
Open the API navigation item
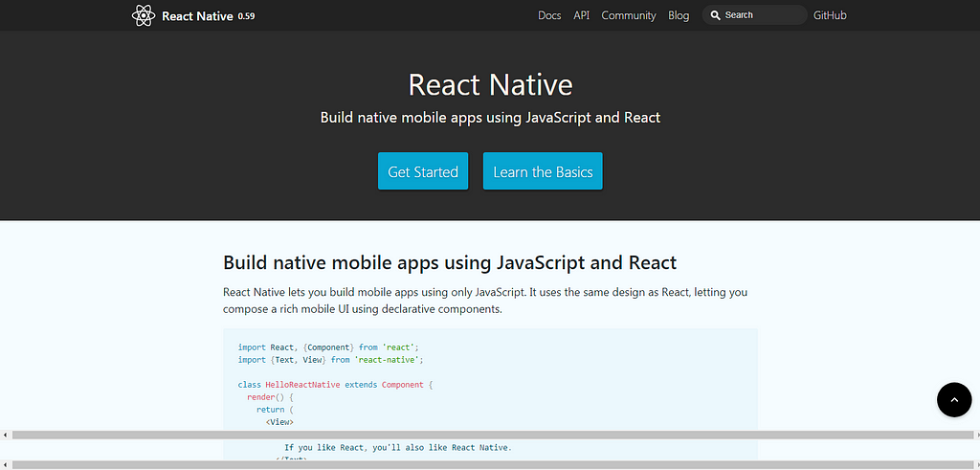click(581, 15)
